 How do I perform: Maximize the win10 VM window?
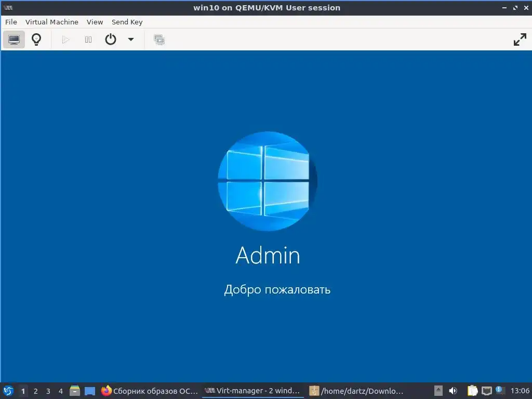[515, 7]
